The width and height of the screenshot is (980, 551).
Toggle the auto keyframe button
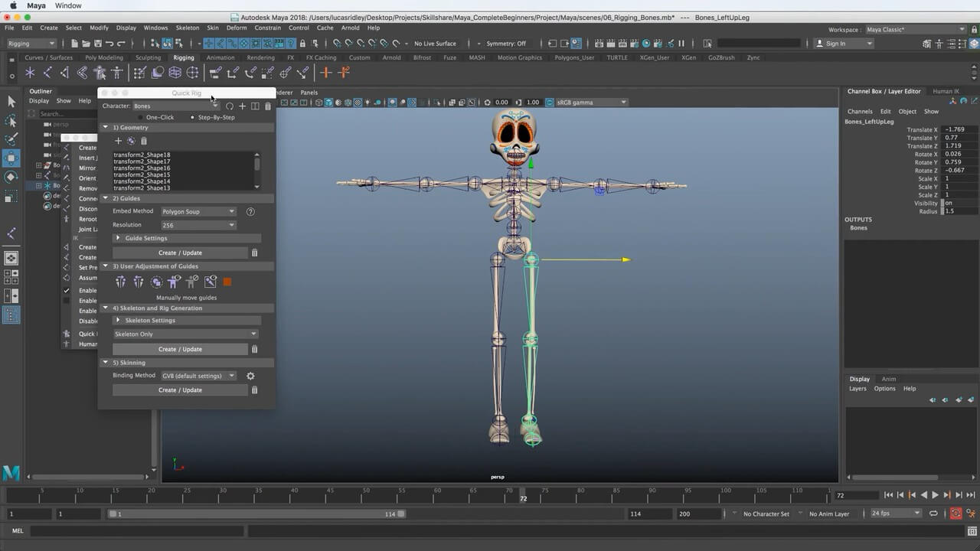point(955,514)
